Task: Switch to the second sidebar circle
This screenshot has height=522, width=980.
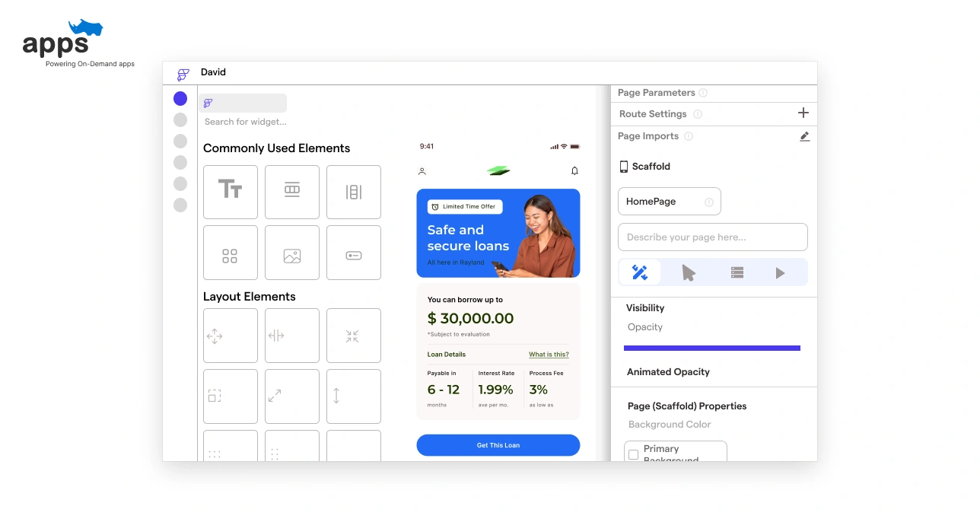Action: [180, 119]
